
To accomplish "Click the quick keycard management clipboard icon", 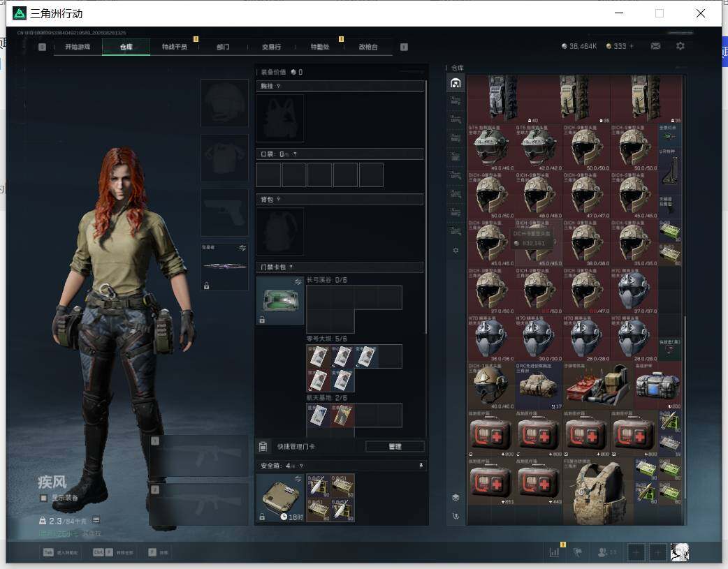I will click(x=263, y=447).
